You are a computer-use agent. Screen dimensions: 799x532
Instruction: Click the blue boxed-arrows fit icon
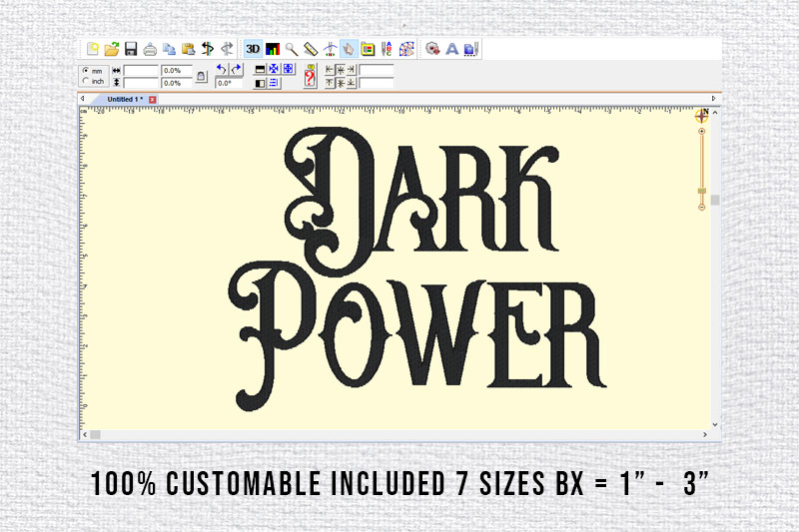288,69
